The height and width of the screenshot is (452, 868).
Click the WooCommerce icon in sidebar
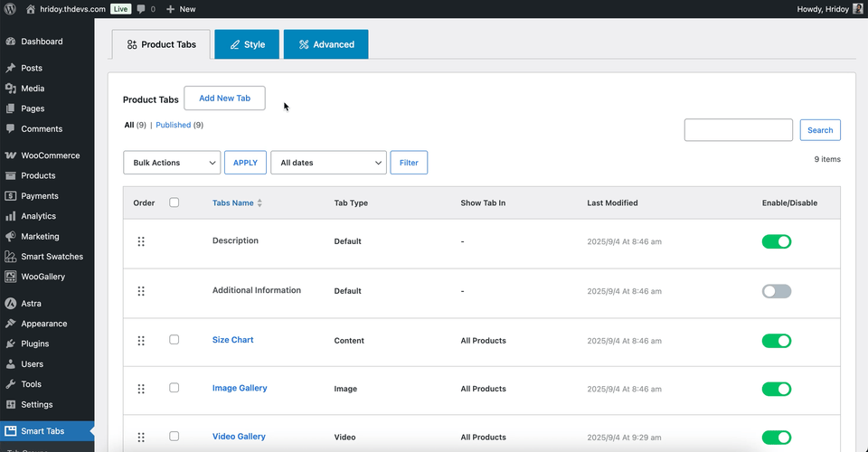(10, 155)
